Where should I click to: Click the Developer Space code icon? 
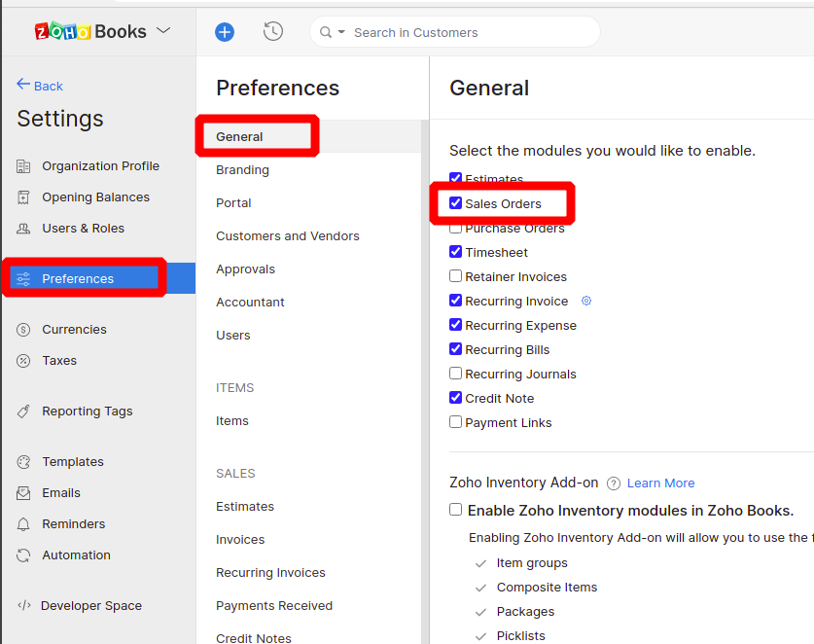point(24,605)
